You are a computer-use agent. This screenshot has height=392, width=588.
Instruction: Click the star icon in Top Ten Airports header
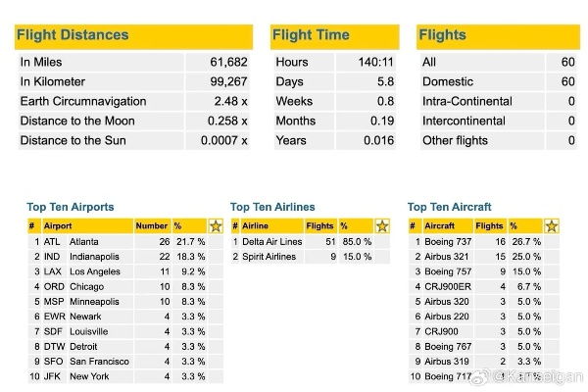click(216, 225)
